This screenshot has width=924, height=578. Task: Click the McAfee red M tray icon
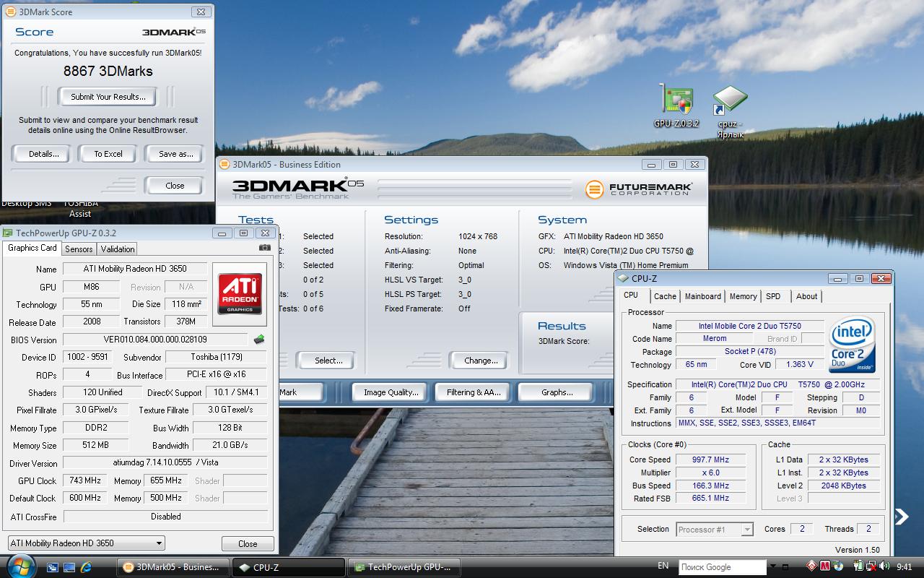(x=825, y=567)
